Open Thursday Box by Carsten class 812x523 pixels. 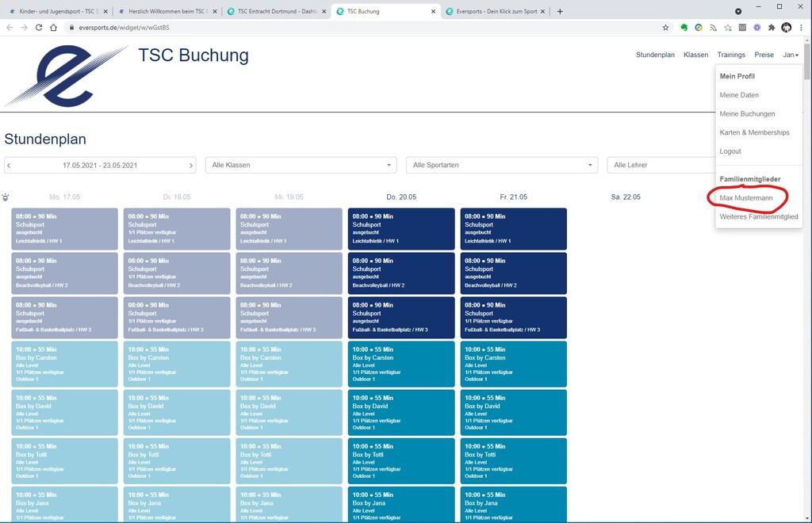pos(401,365)
